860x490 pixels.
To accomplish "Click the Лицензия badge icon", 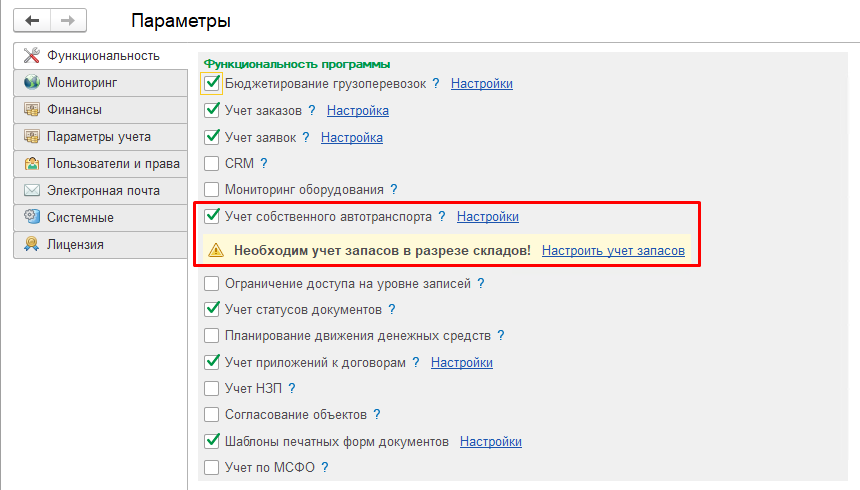I will [32, 244].
